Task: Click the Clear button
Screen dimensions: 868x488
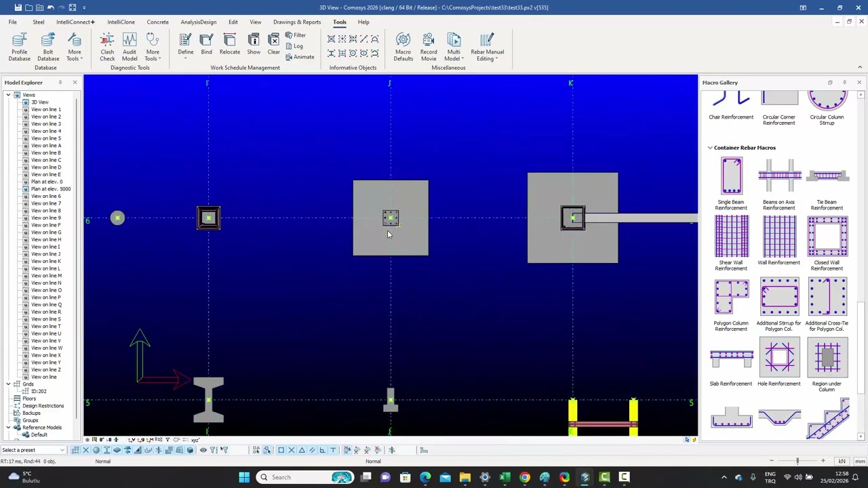Action: click(x=273, y=44)
